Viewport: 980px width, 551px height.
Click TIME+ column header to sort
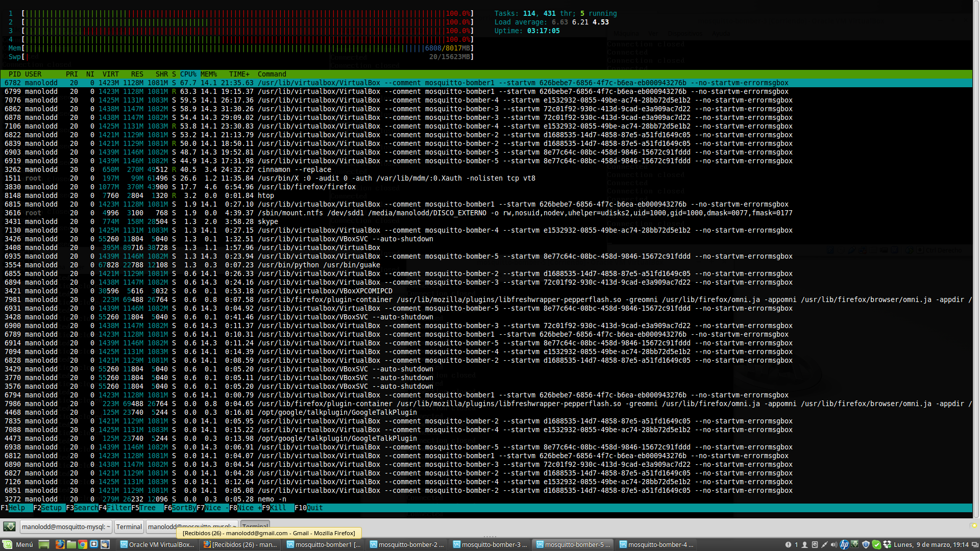coord(239,74)
